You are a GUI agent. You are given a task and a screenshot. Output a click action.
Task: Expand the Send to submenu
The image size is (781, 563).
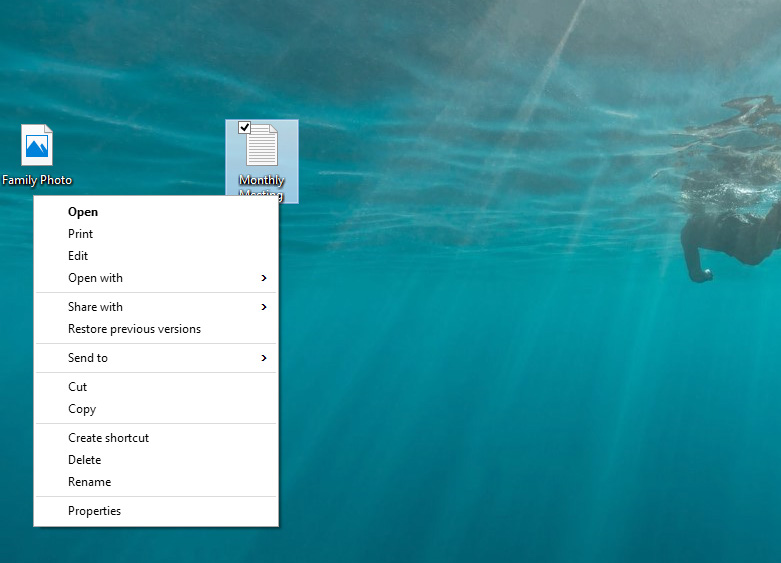[155, 358]
